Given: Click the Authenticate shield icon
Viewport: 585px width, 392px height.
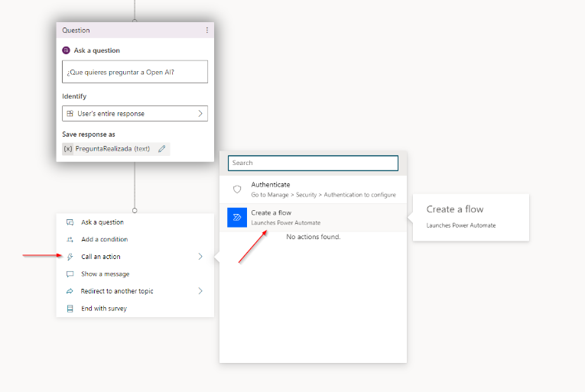Looking at the screenshot, I should 237,190.
